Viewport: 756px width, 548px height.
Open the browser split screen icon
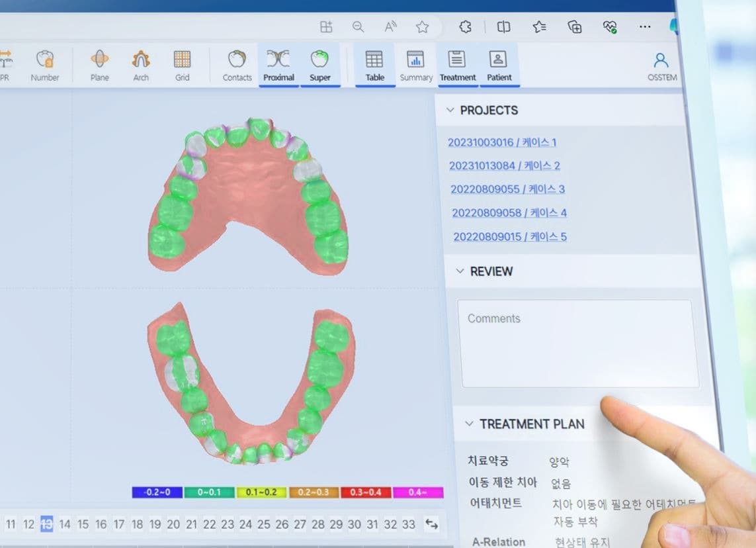pos(503,27)
